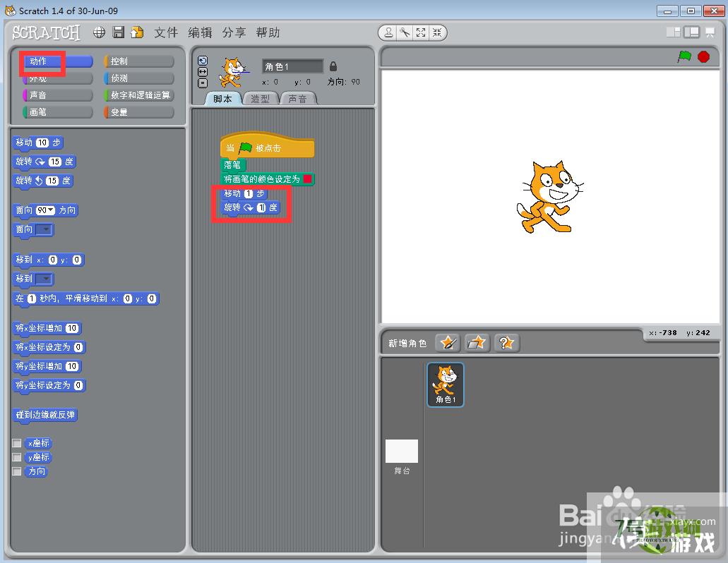This screenshot has width=728, height=563.
Task: Click the 移到 x: y: block
Action: [x=48, y=260]
